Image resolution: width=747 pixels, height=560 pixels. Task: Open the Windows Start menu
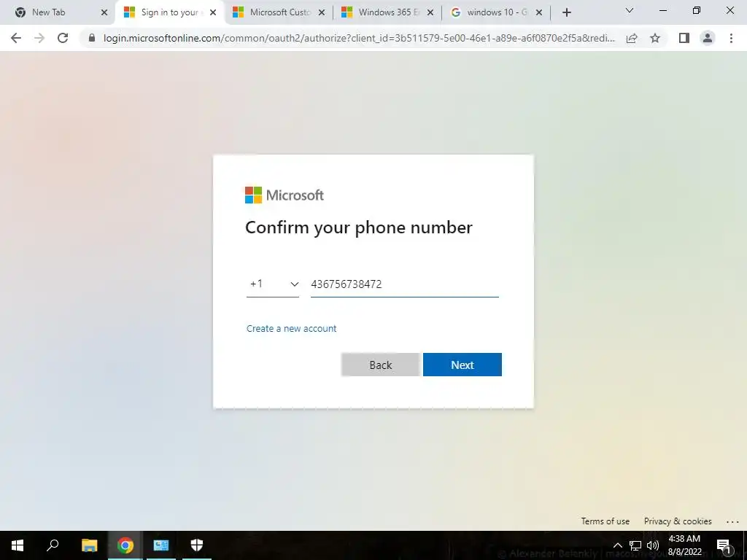18,545
